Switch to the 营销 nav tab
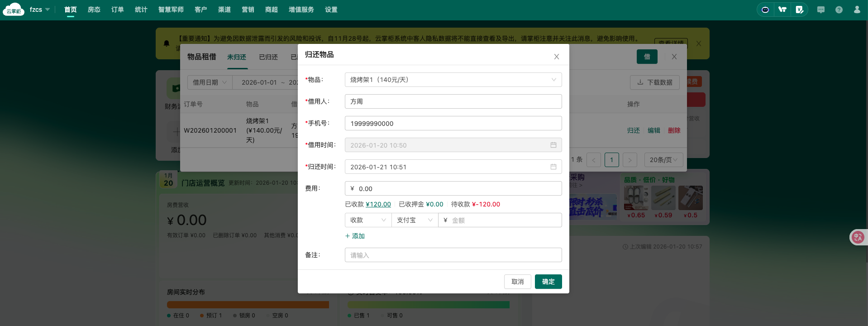Screen dimensions: 868x326 tap(248, 10)
